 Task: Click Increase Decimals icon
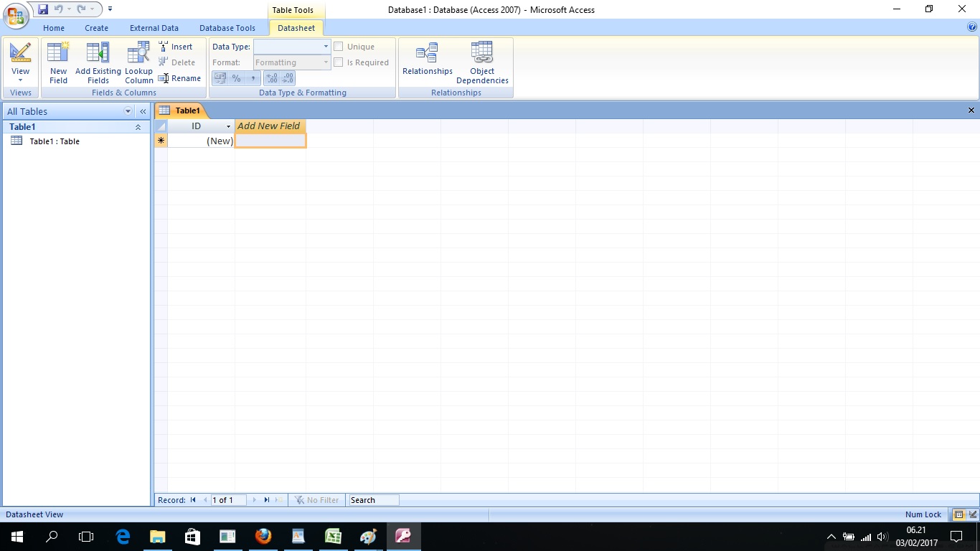coord(272,78)
